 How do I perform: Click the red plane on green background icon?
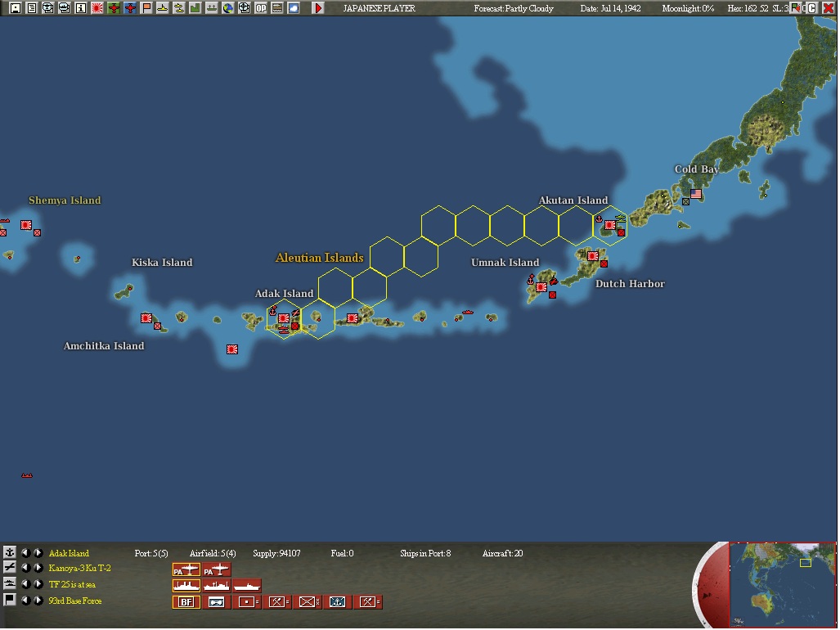point(114,8)
